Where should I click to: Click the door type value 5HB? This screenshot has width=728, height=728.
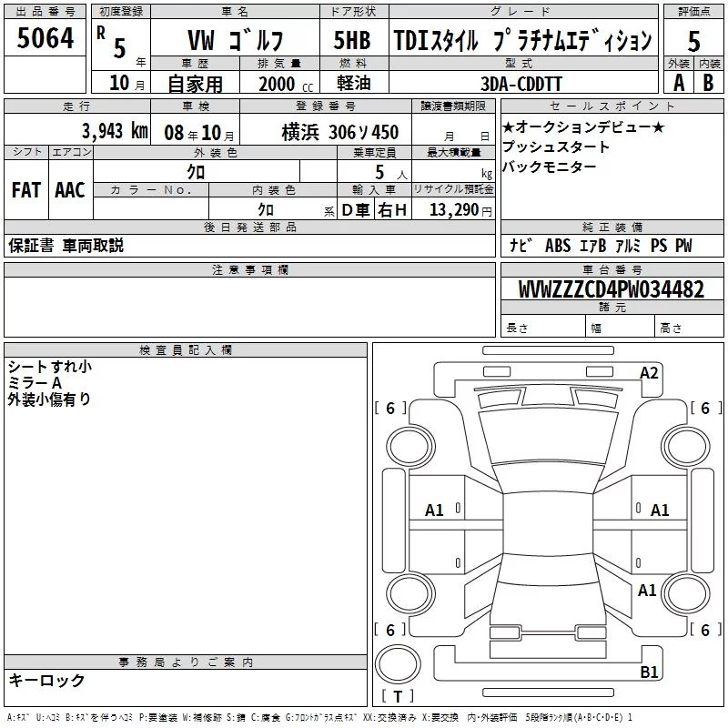click(352, 40)
